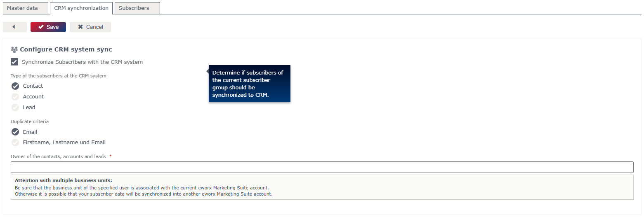Select Contact as subscriber type
This screenshot has width=644, height=217.
click(x=15, y=86)
